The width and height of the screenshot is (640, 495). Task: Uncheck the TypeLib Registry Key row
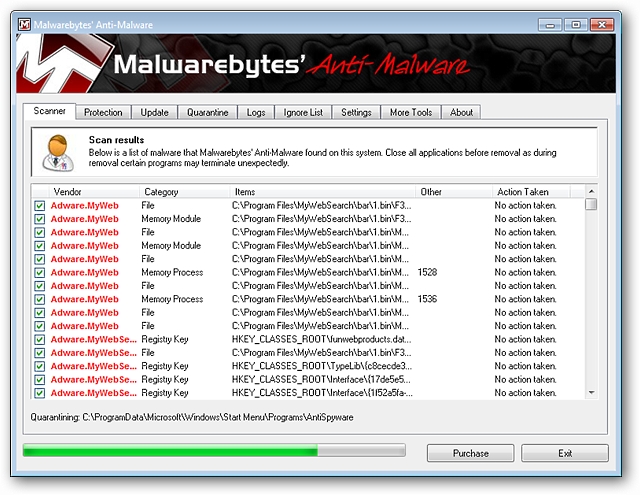coord(40,366)
